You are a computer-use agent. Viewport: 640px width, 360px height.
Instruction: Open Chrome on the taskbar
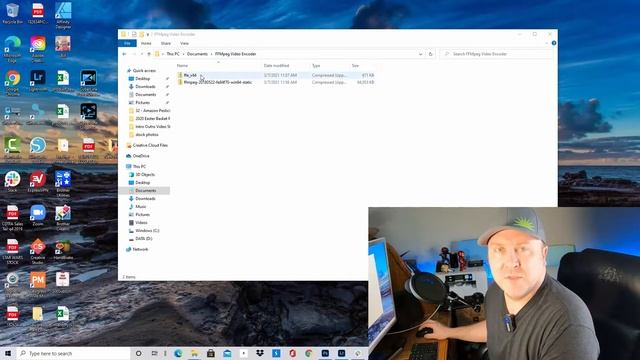click(x=309, y=353)
